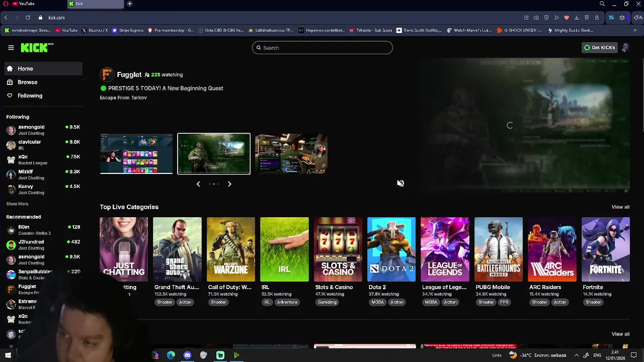The width and height of the screenshot is (644, 362).
Task: Open Fugglet's channel avatar in featured stream
Action: pyautogui.click(x=107, y=74)
